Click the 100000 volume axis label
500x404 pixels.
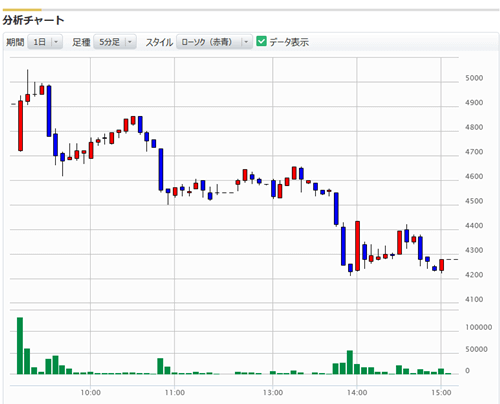pos(479,327)
